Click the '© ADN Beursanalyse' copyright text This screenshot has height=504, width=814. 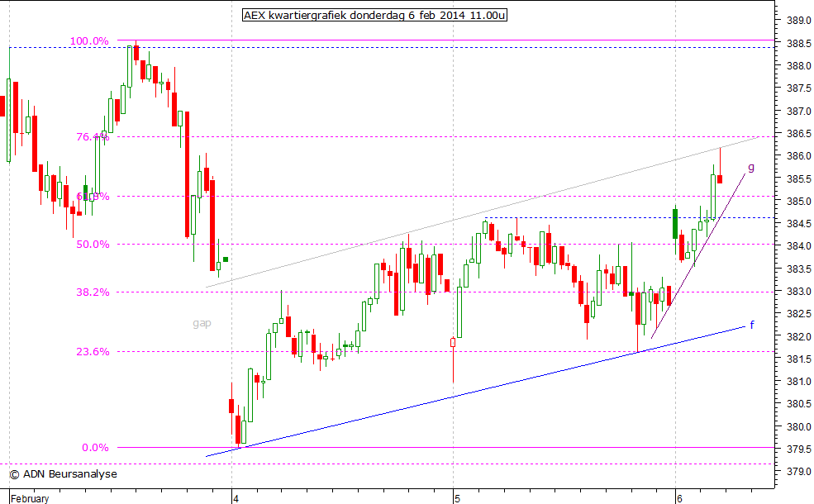(64, 474)
